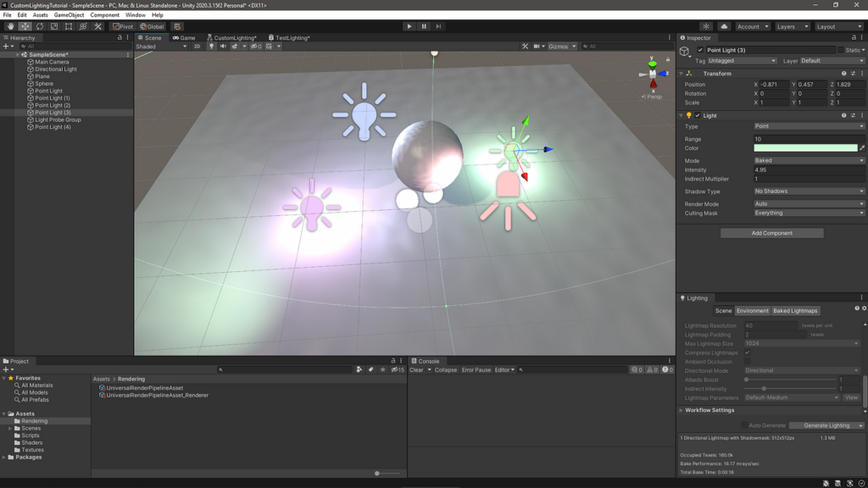Toggle scene audio in the Scene view toolbar

[x=223, y=46]
